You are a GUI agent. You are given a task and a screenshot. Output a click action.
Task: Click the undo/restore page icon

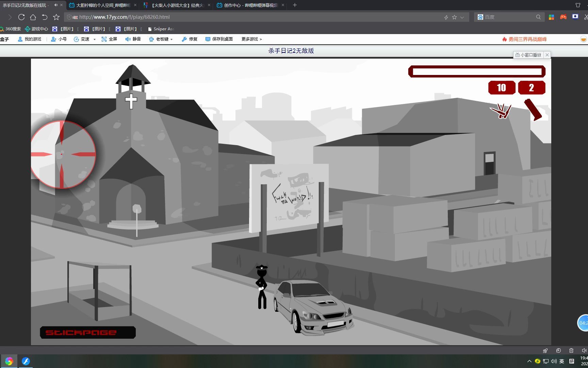45,17
